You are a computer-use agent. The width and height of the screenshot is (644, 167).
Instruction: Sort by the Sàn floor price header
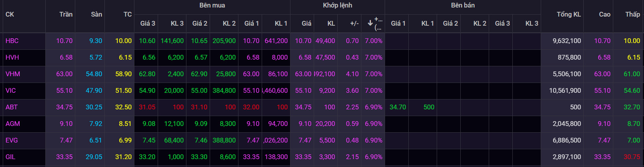coord(97,15)
